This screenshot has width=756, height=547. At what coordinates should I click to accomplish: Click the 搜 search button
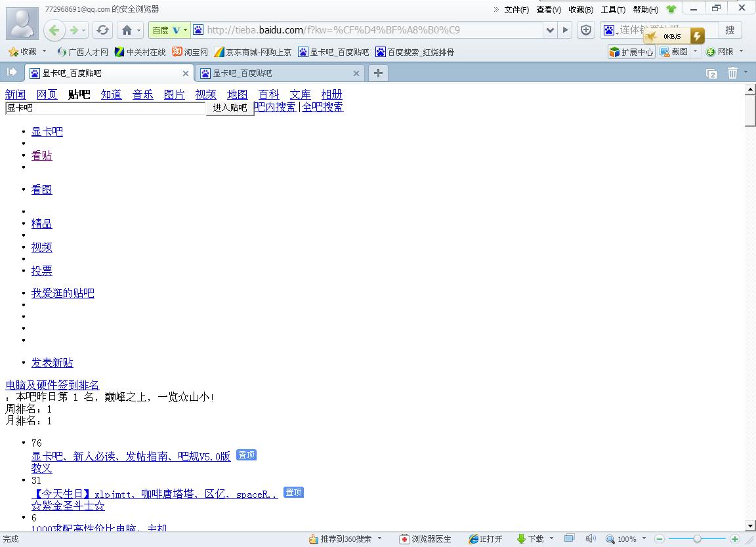click(730, 30)
